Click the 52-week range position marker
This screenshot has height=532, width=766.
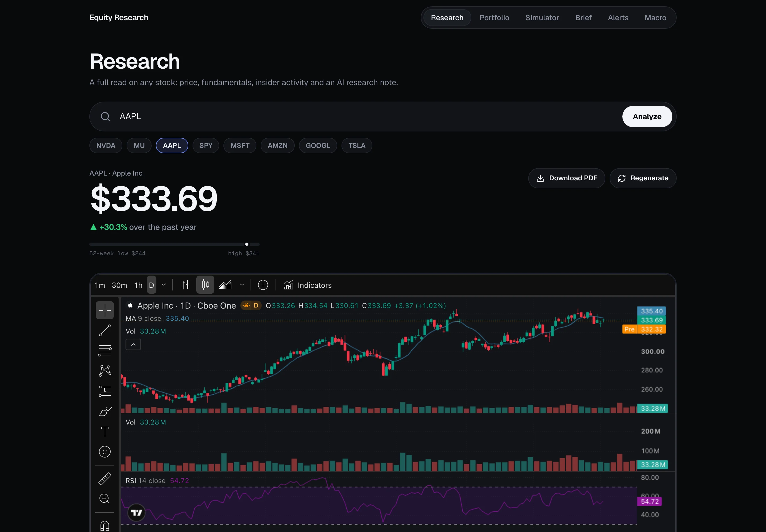[247, 244]
